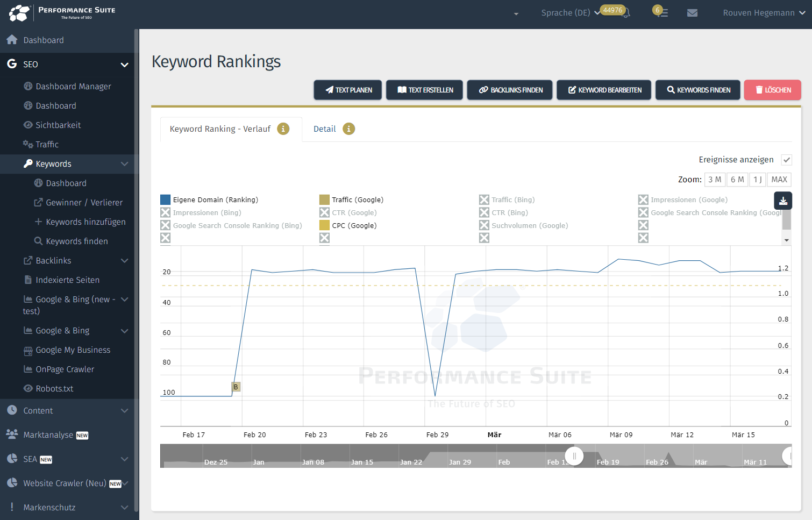Expand the Content section
This screenshot has width=812, height=520.
pos(124,410)
